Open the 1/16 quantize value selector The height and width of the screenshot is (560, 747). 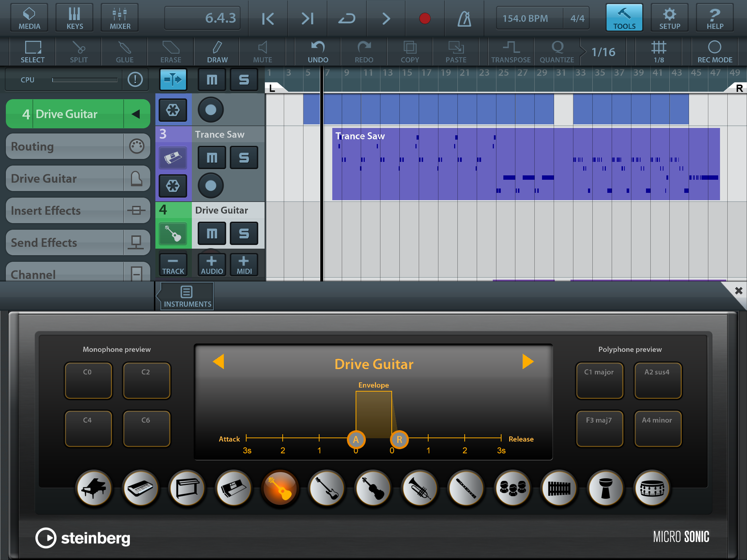(x=603, y=52)
